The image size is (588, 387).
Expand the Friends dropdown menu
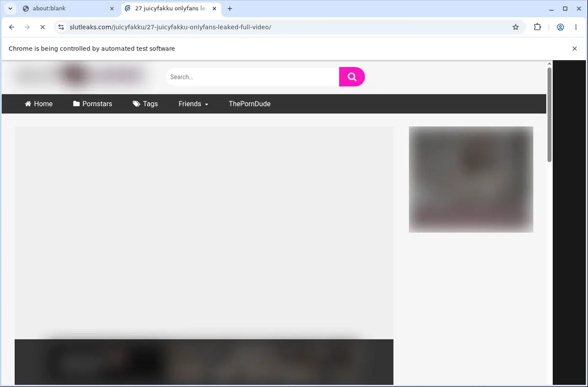[194, 104]
